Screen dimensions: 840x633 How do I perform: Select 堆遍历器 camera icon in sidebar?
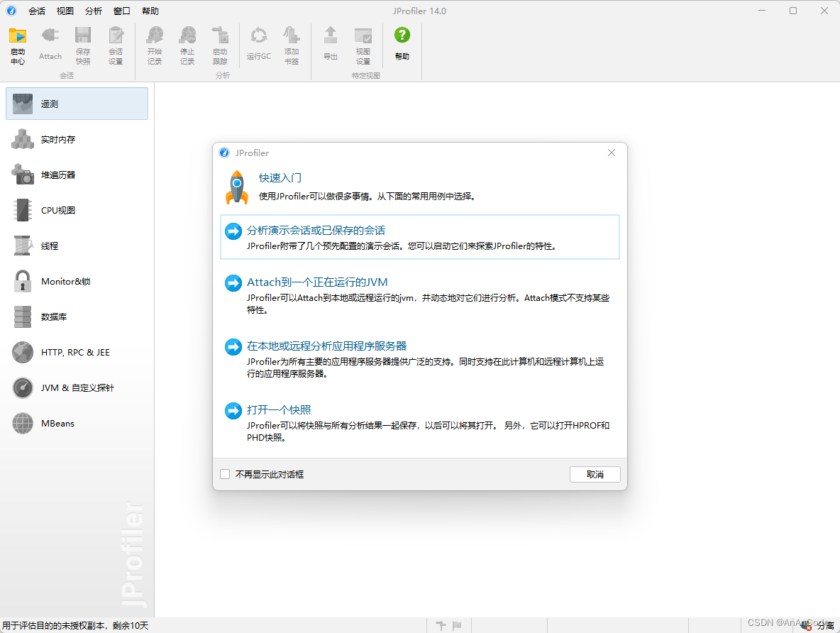point(23,175)
